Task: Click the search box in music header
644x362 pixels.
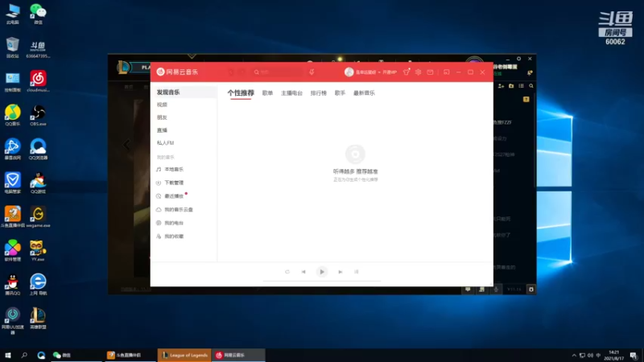Action: [x=279, y=72]
